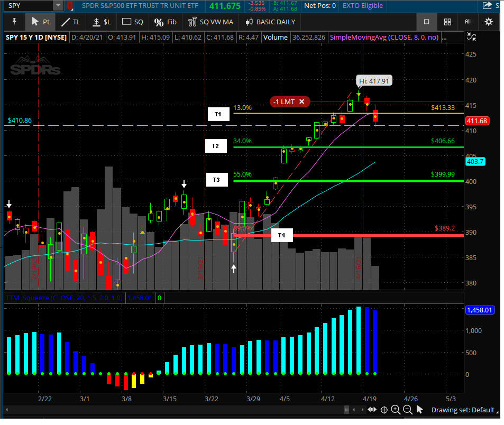Expand the collapse arrows beside SimpleMovingAvg

point(472,38)
